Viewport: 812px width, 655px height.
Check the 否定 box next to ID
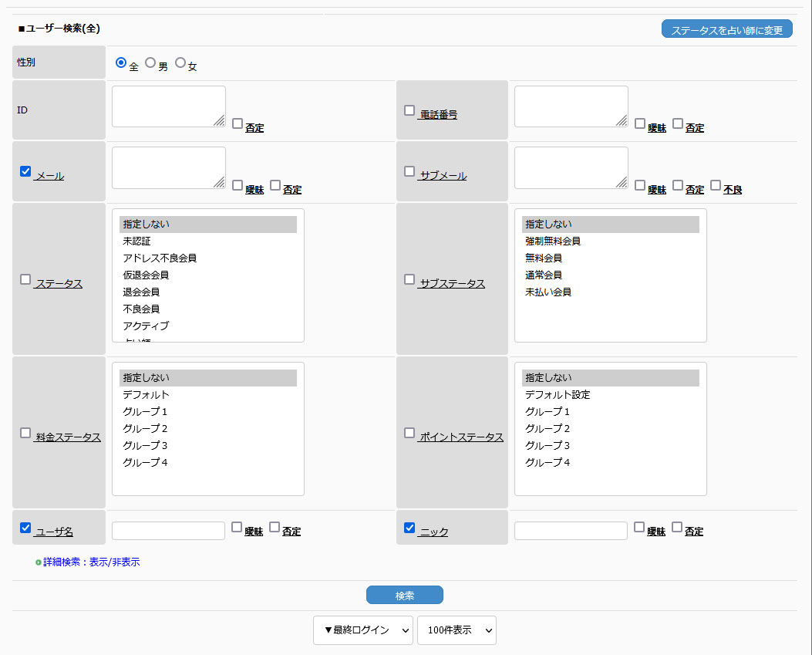click(x=238, y=123)
